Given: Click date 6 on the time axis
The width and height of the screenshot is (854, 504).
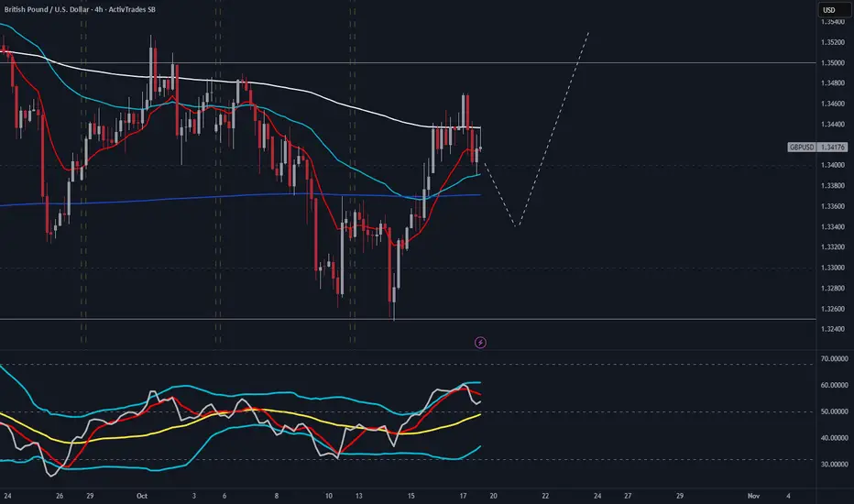Looking at the screenshot, I should click(224, 496).
